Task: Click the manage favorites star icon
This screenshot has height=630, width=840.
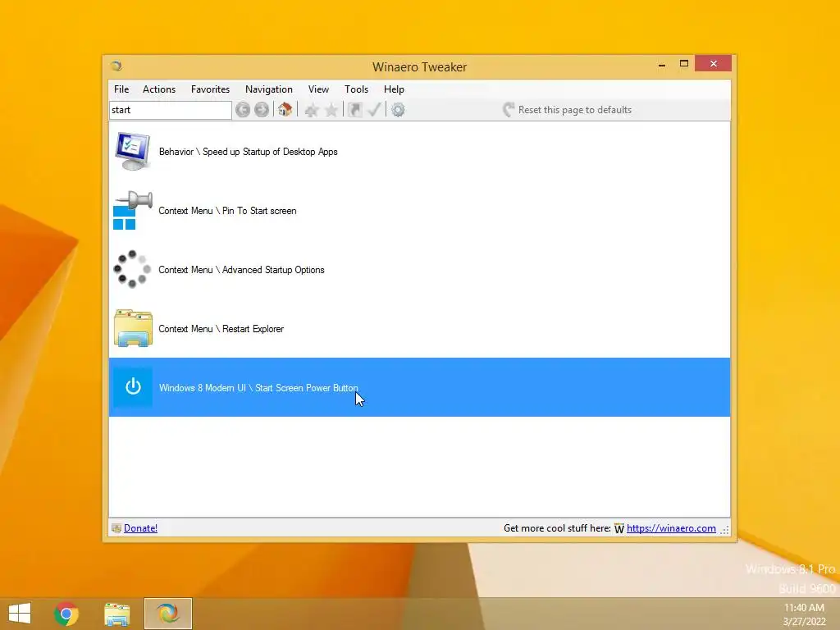Action: click(331, 110)
